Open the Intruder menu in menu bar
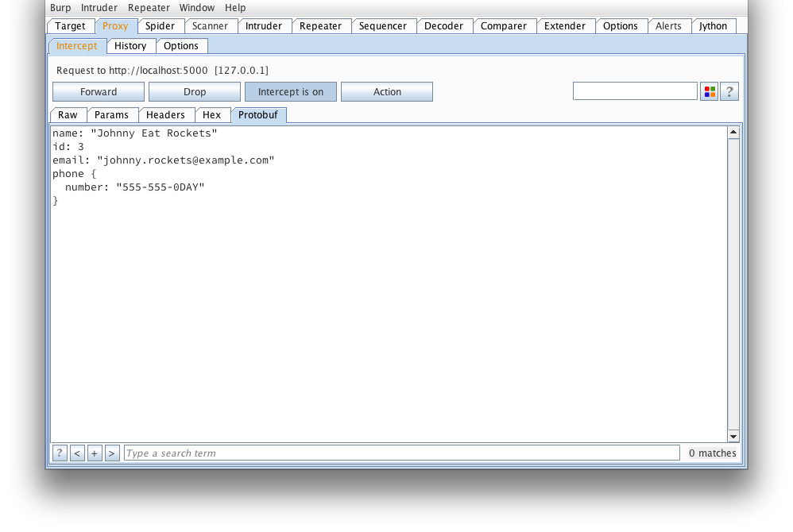The image size is (793, 532). pos(99,8)
